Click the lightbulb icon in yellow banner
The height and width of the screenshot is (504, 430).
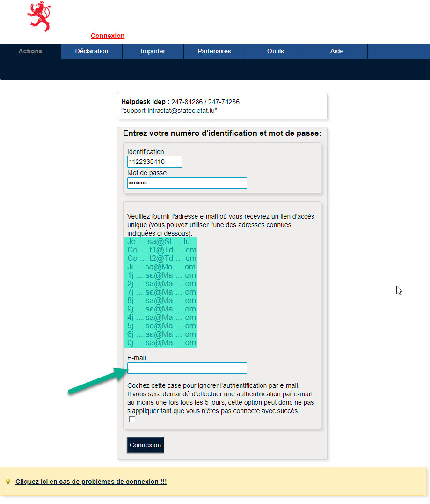(8, 482)
